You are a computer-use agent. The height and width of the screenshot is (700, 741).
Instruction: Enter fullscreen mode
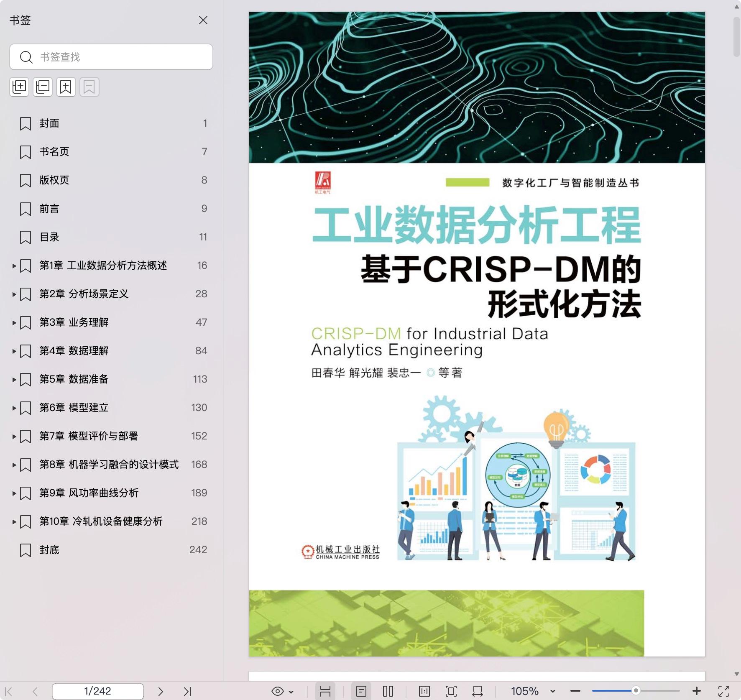[x=723, y=691]
